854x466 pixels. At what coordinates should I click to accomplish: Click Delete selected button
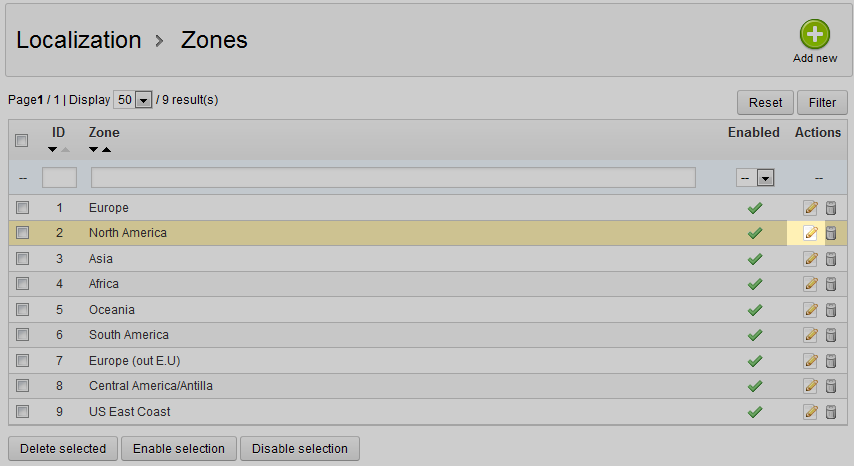pyautogui.click(x=63, y=449)
